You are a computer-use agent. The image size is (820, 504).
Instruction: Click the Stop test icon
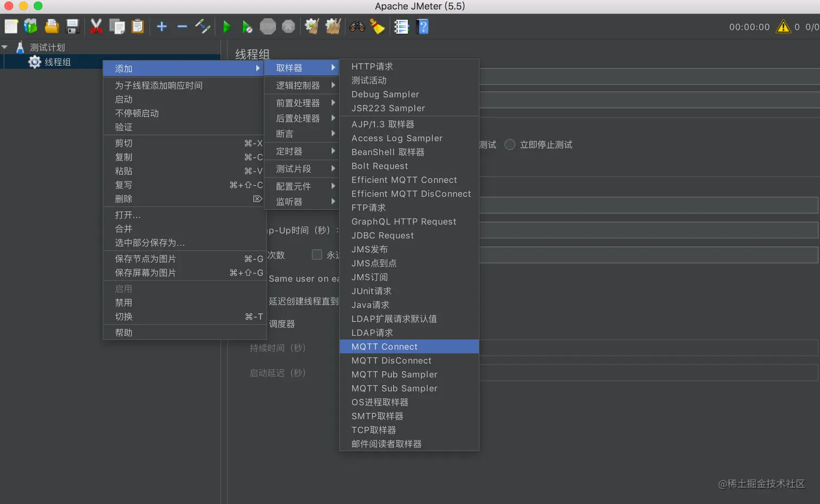coord(268,27)
